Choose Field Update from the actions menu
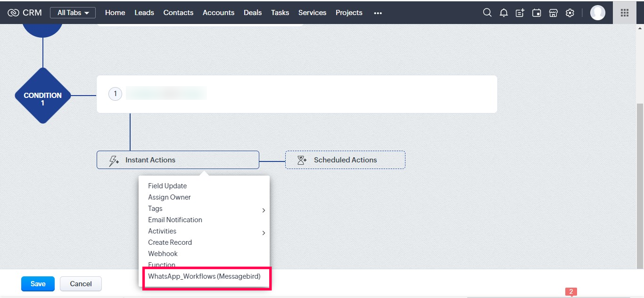Screen dimensions: 644x298 (167, 186)
